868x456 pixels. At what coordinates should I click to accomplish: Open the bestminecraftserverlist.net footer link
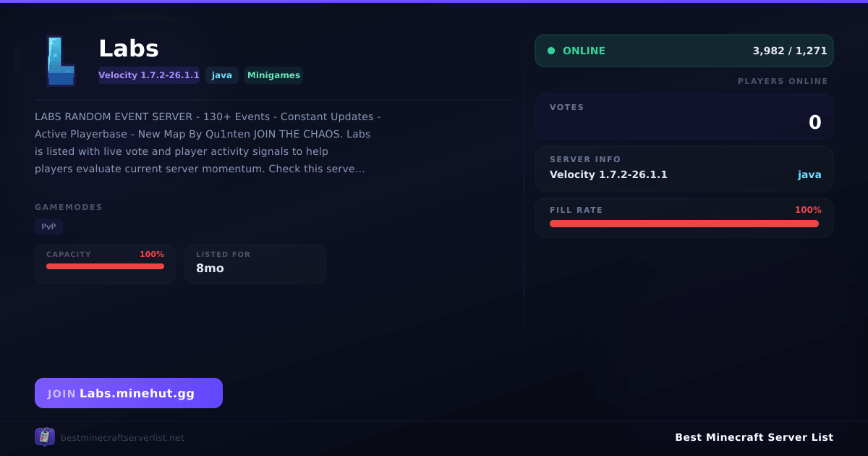point(122,438)
